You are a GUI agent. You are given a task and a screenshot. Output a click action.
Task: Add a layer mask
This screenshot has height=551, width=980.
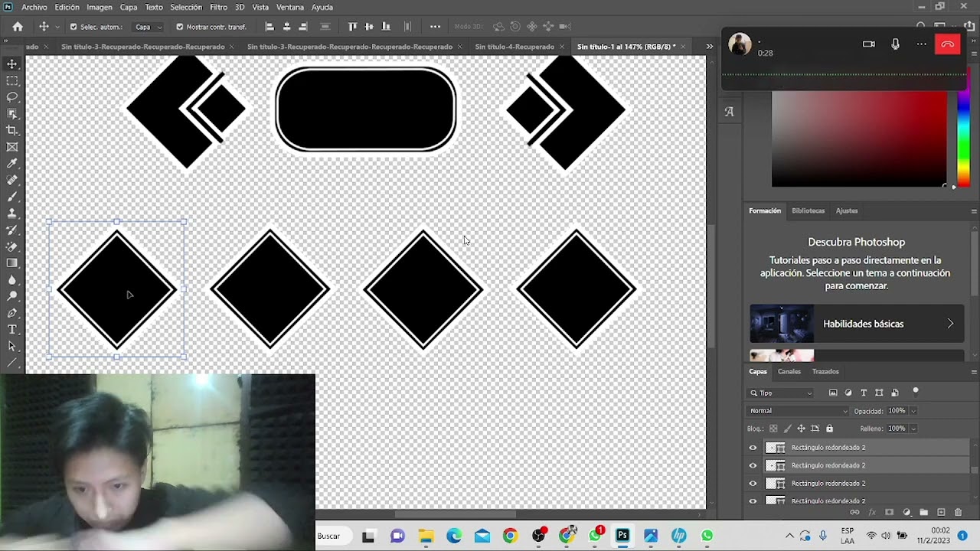(889, 512)
